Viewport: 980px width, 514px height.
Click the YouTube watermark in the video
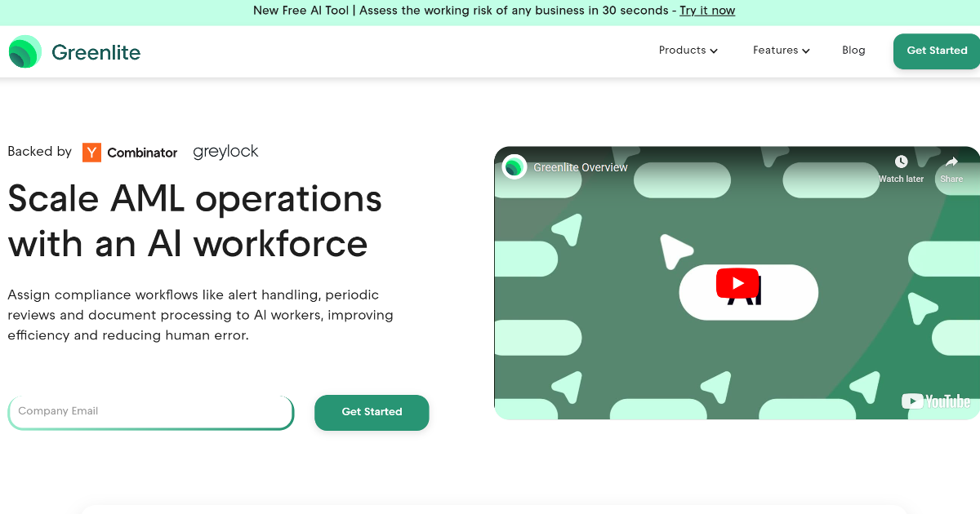pyautogui.click(x=936, y=401)
